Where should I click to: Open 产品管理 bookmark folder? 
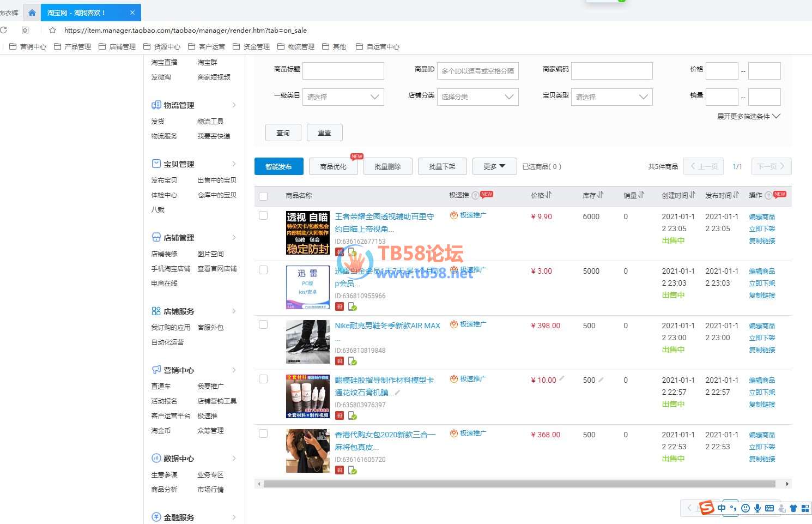click(x=72, y=47)
